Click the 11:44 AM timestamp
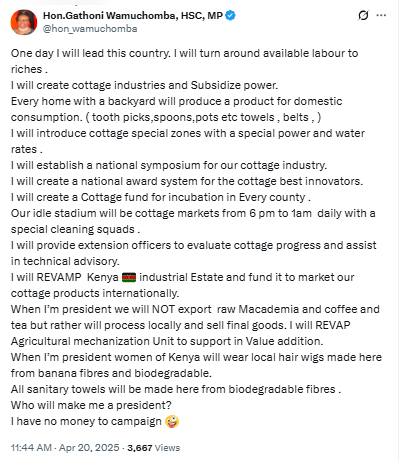Screen dimensions: 416x462 pos(31,447)
